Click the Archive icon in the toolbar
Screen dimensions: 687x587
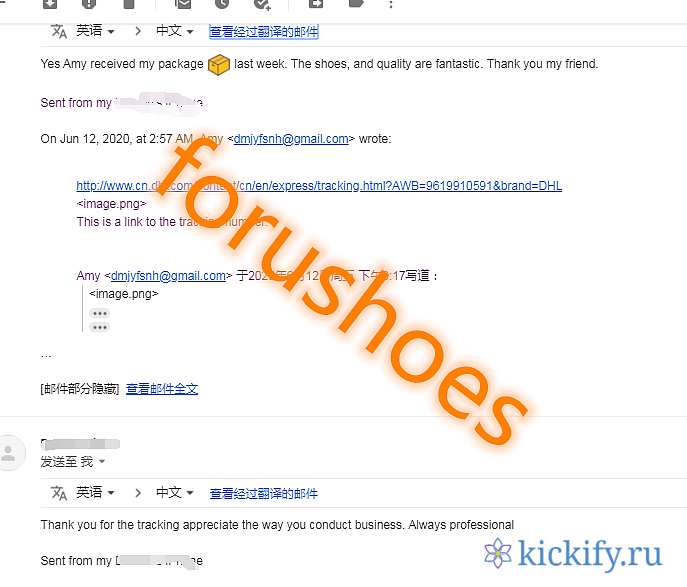[x=50, y=4]
